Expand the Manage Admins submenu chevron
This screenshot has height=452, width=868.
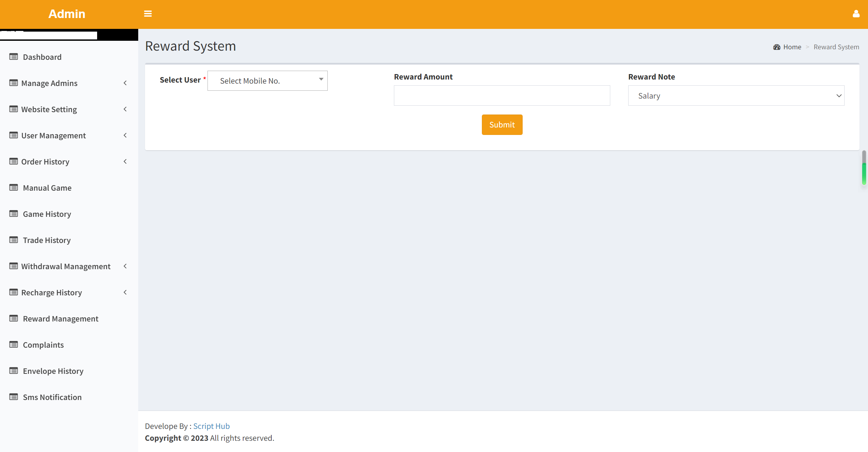[125, 83]
